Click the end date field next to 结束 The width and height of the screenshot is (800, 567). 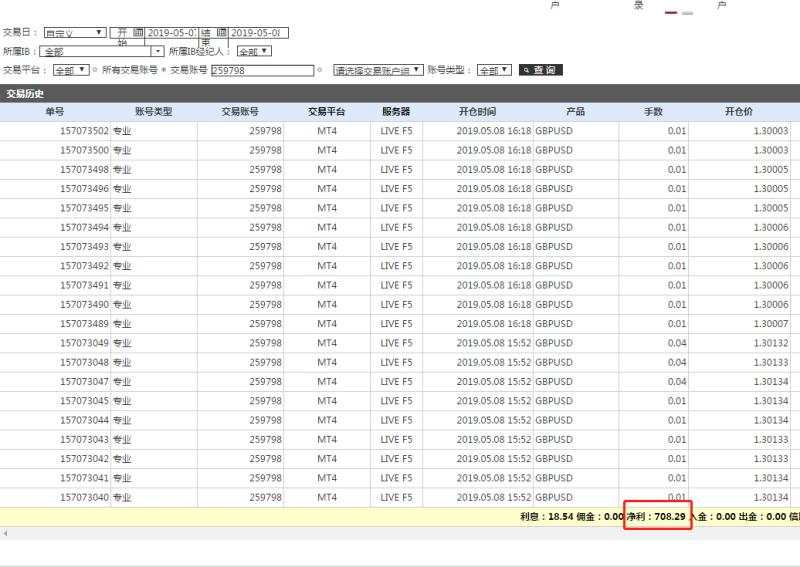click(x=259, y=33)
